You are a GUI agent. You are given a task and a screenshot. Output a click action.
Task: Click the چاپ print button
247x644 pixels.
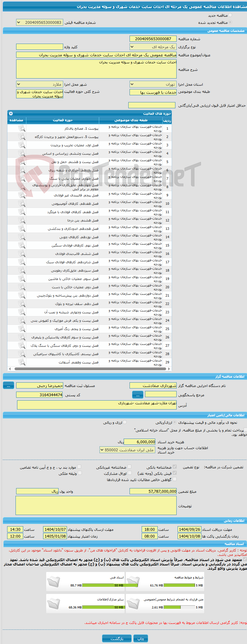141,638
